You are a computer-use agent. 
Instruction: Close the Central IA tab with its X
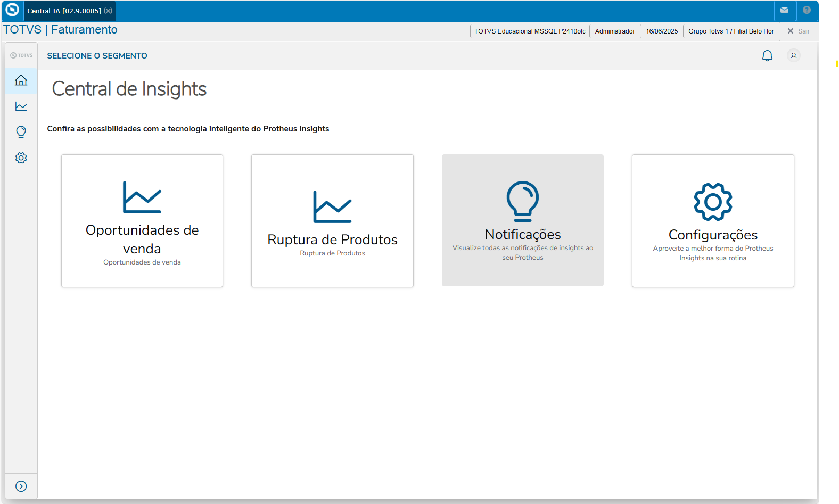108,11
